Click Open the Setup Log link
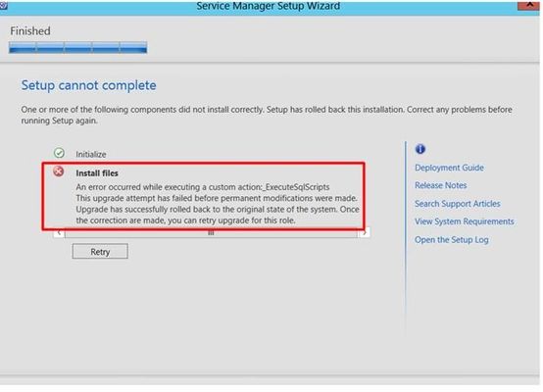Viewport: 543px width, 392px height. 452,240
